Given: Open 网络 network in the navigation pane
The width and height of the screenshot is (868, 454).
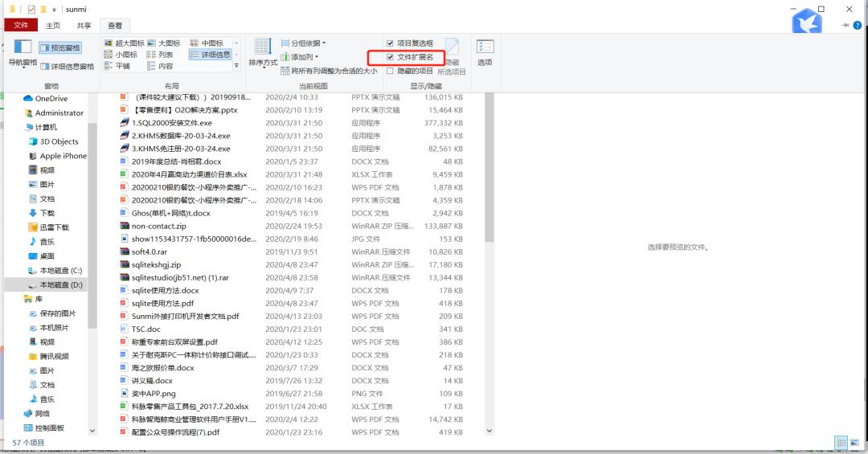Looking at the screenshot, I should click(37, 414).
